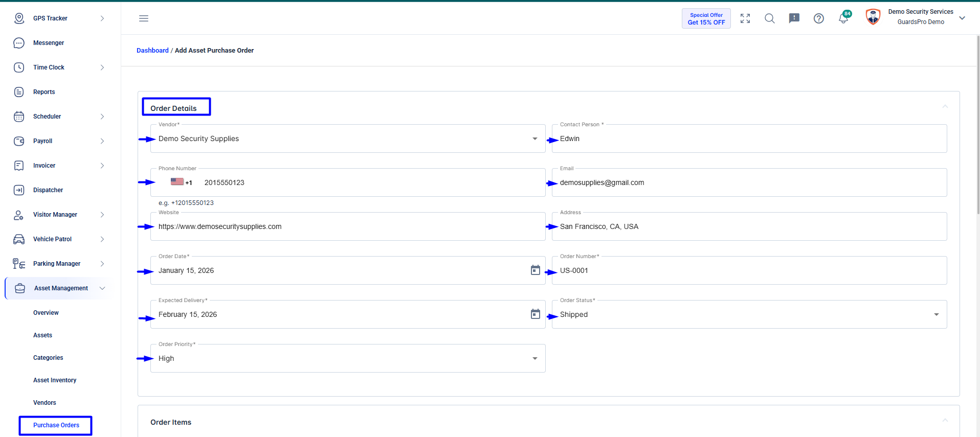Open the Order Status dropdown
This screenshot has height=437, width=980.
[x=749, y=314]
